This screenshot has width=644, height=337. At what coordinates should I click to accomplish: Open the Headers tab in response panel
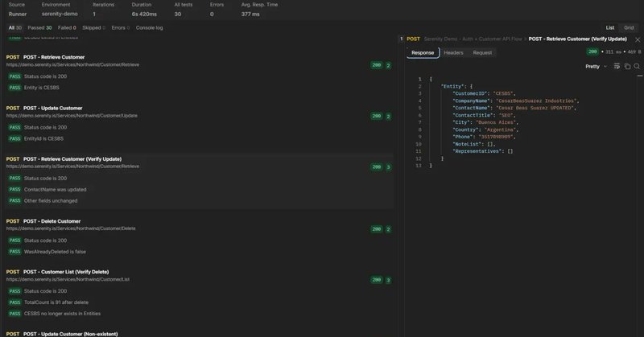(x=453, y=52)
